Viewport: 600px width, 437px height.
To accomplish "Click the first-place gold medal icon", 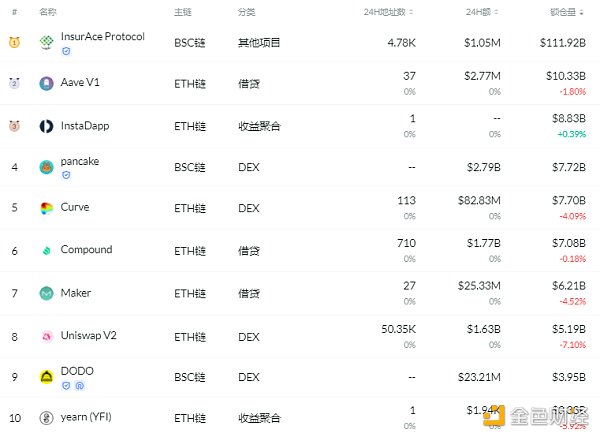I will (14, 42).
